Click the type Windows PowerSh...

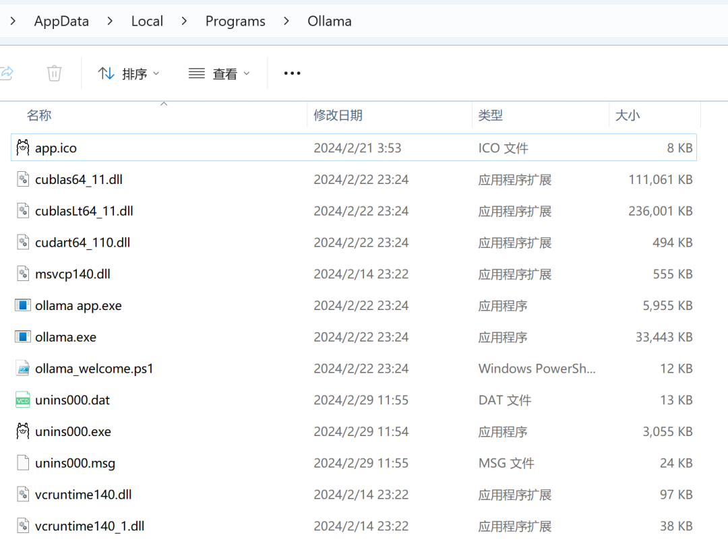tap(537, 369)
